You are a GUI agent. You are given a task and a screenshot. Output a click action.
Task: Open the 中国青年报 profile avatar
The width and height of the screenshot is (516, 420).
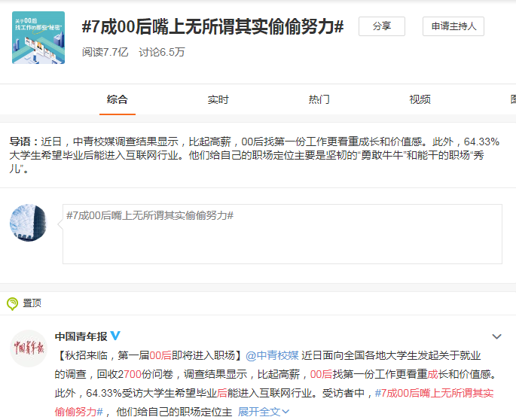coord(28,348)
